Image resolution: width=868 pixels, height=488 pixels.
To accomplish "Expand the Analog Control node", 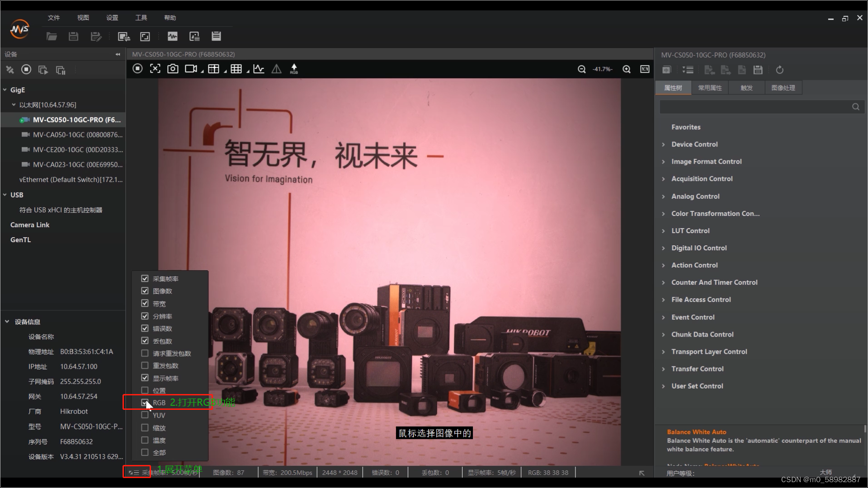I will click(x=663, y=197).
